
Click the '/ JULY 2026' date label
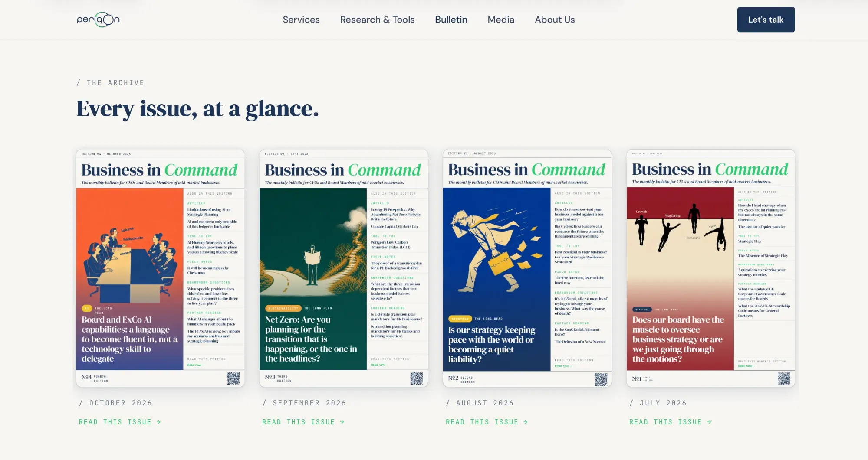point(658,403)
